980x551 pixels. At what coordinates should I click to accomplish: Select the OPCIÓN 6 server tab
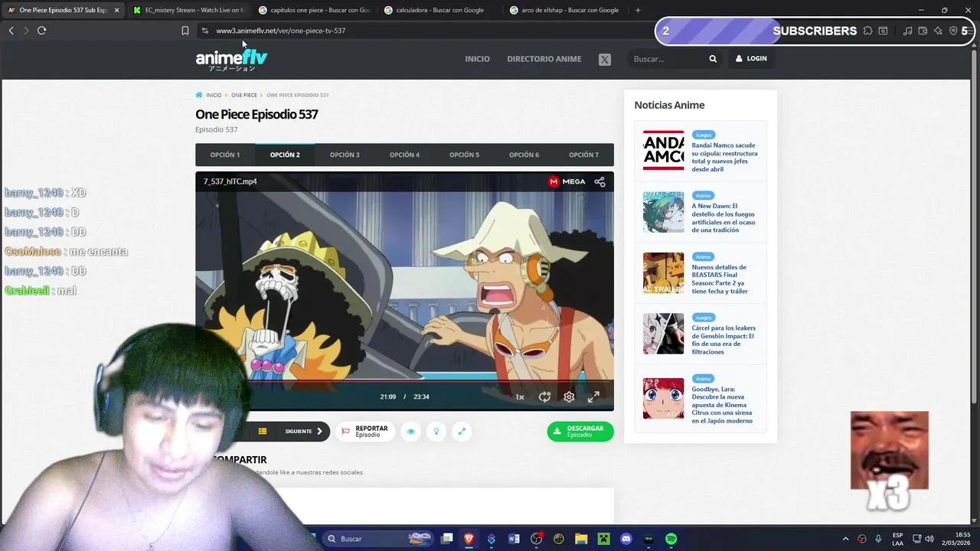(x=524, y=155)
